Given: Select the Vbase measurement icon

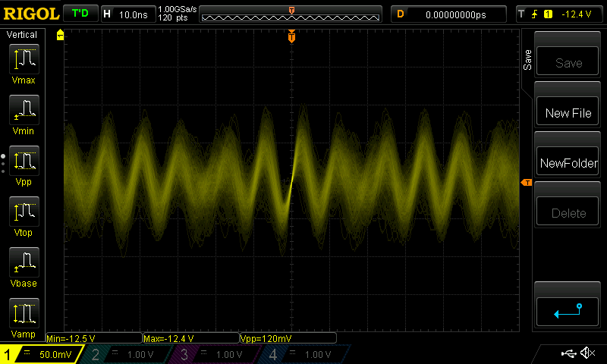Looking at the screenshot, I should pos(24,265).
